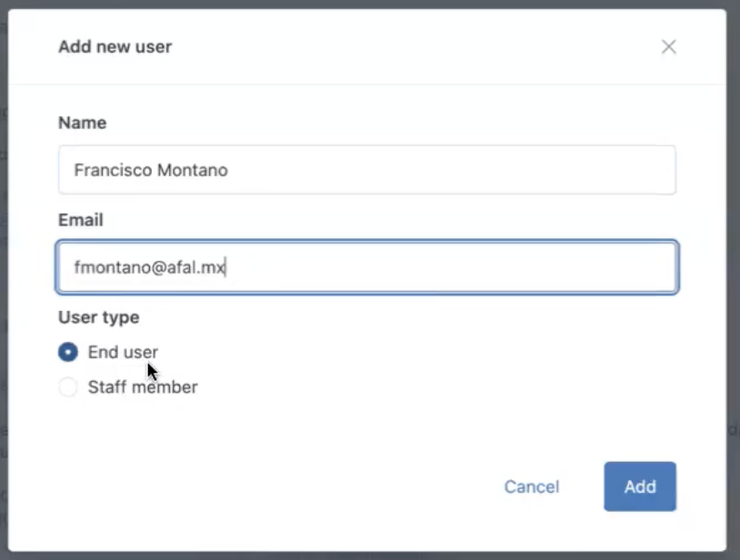Click the empty circle beside Staff member
Image resolution: width=740 pixels, height=560 pixels.
tap(68, 387)
